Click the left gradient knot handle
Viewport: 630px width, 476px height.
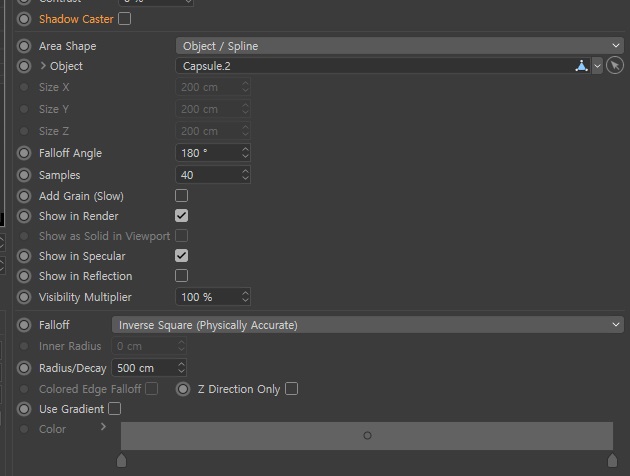click(121, 460)
